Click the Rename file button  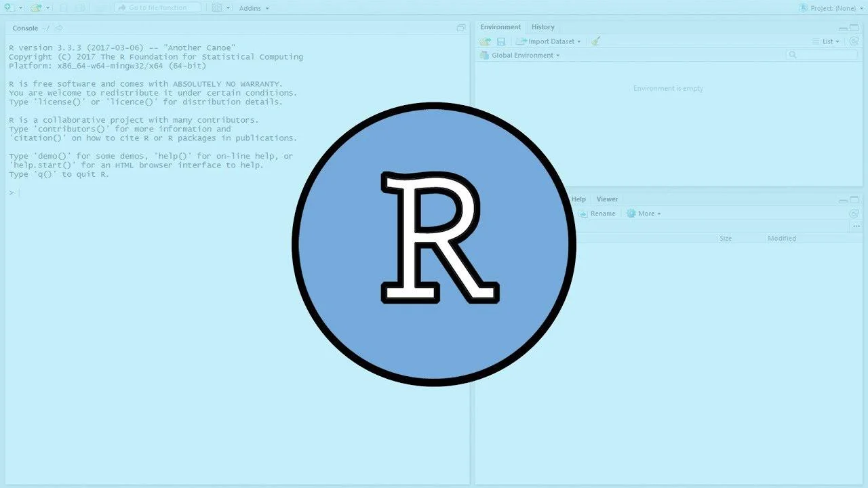pos(597,213)
